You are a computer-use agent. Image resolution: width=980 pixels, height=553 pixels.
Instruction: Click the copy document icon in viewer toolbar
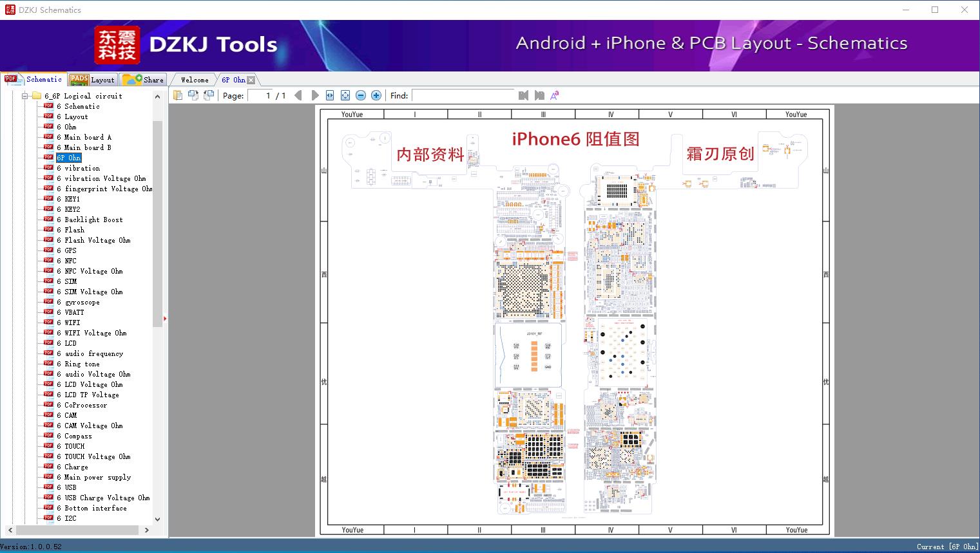pos(178,95)
